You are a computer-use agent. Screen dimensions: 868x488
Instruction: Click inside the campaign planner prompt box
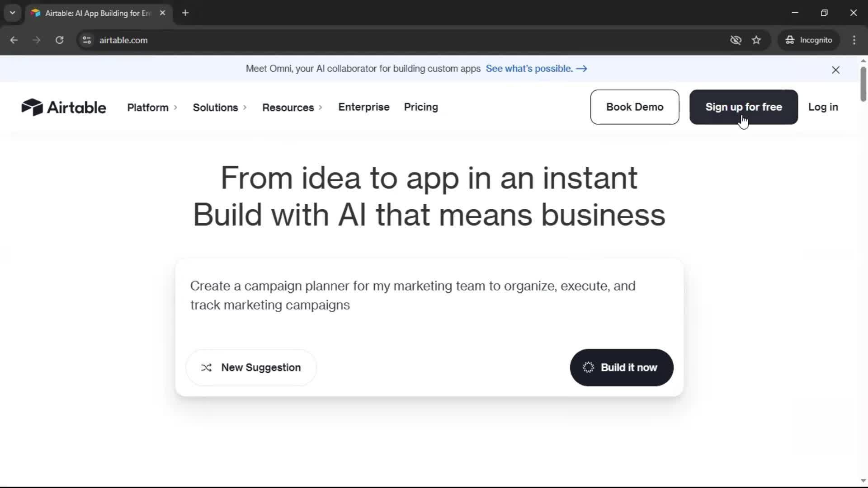click(412, 296)
